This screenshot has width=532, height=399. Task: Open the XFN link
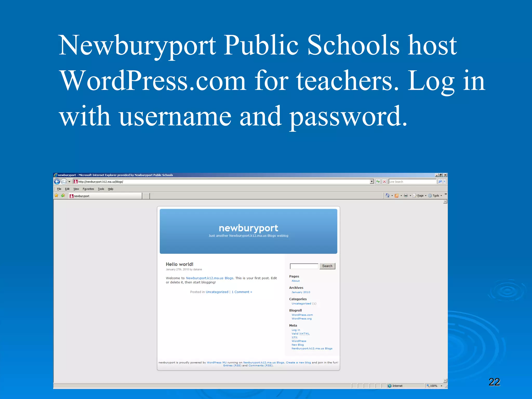[x=294, y=337]
